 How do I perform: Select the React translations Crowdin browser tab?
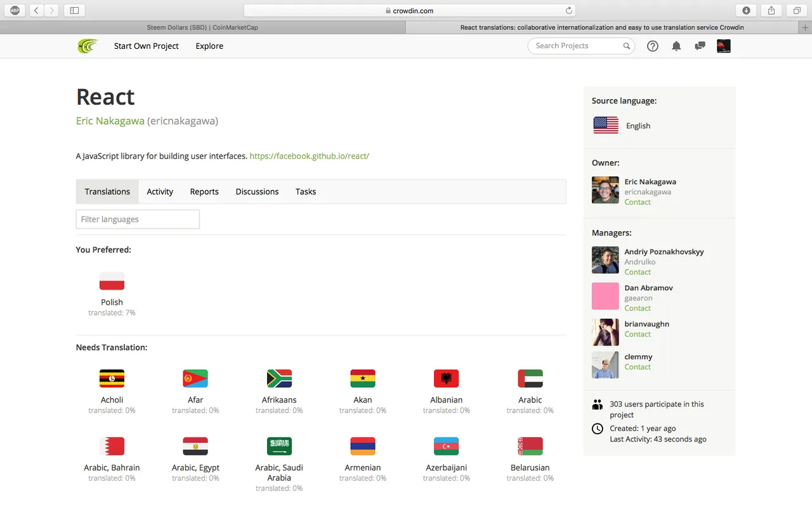[602, 27]
